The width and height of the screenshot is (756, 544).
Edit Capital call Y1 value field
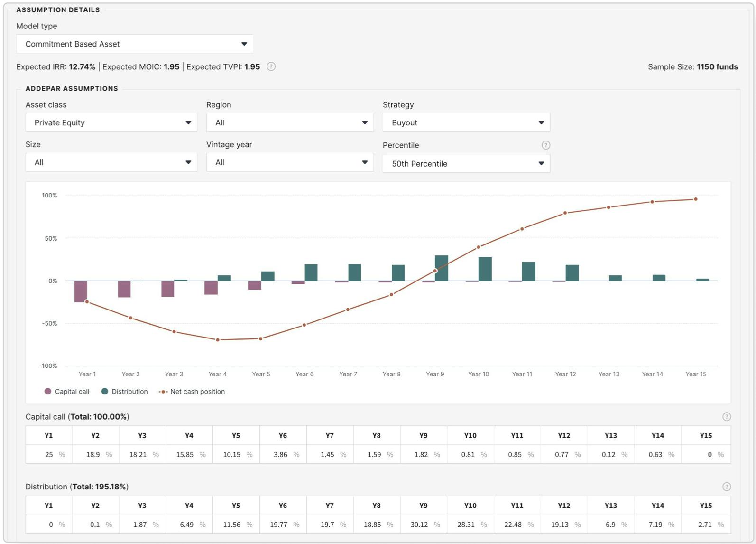coord(46,455)
